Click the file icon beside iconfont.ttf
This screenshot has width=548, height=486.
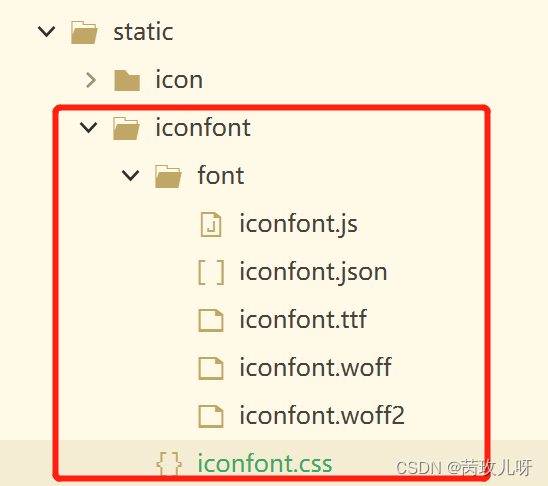211,320
